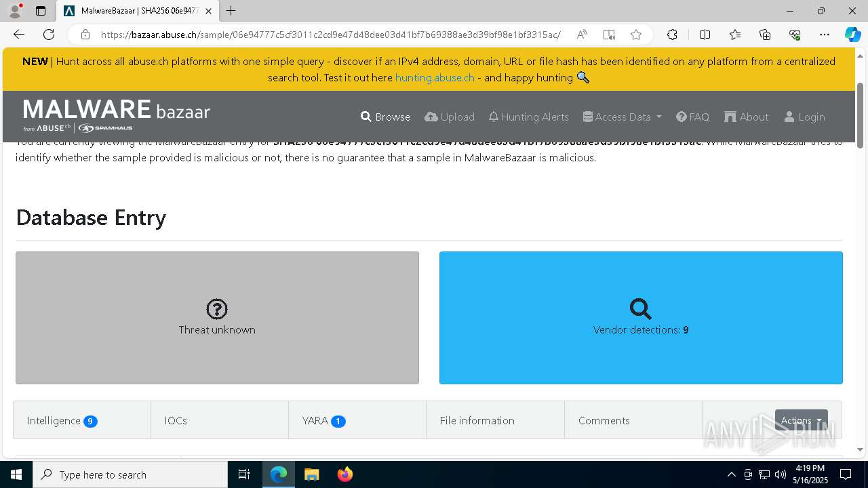The height and width of the screenshot is (488, 868).
Task: Click the browser back arrow
Action: [19, 35]
